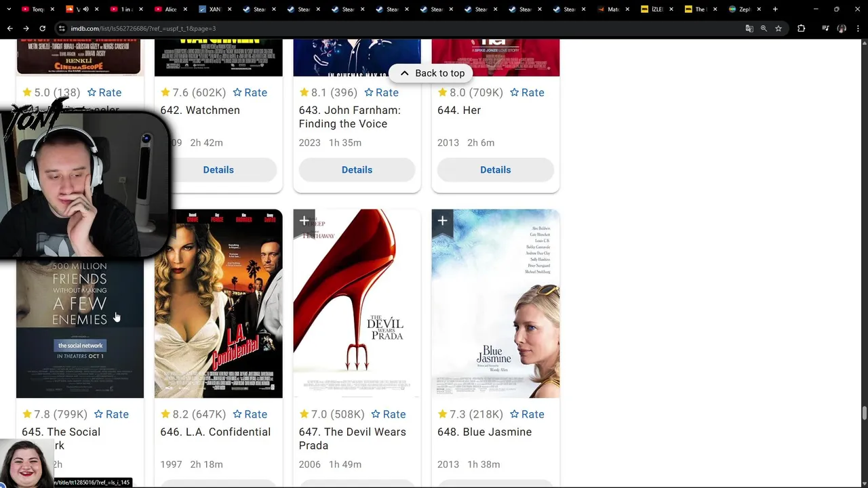Viewport: 868px width, 488px height.
Task: Click the Blue Jasmine poster
Action: tap(495, 304)
